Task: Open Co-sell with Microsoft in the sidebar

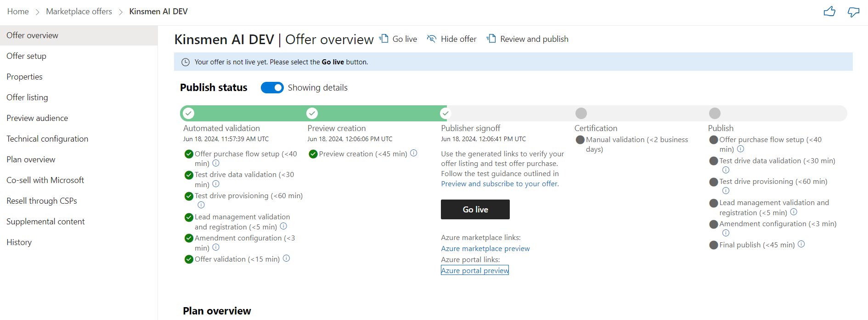Action: click(x=79, y=180)
